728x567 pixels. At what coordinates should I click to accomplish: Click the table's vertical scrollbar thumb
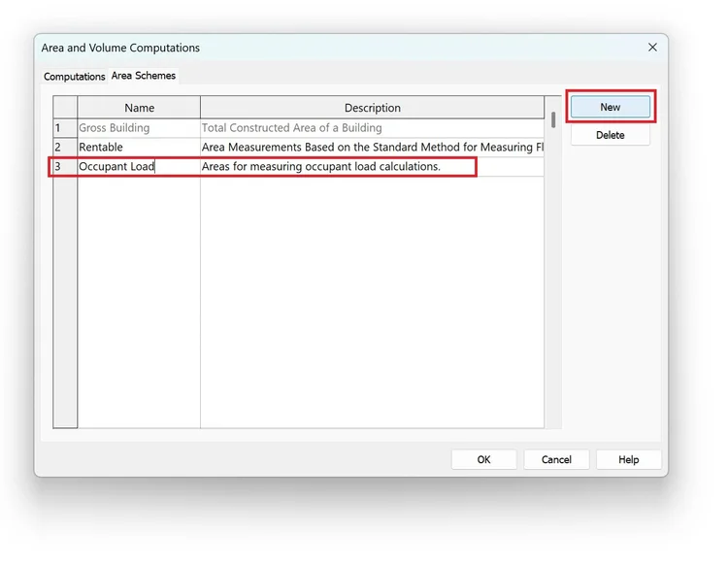(553, 119)
